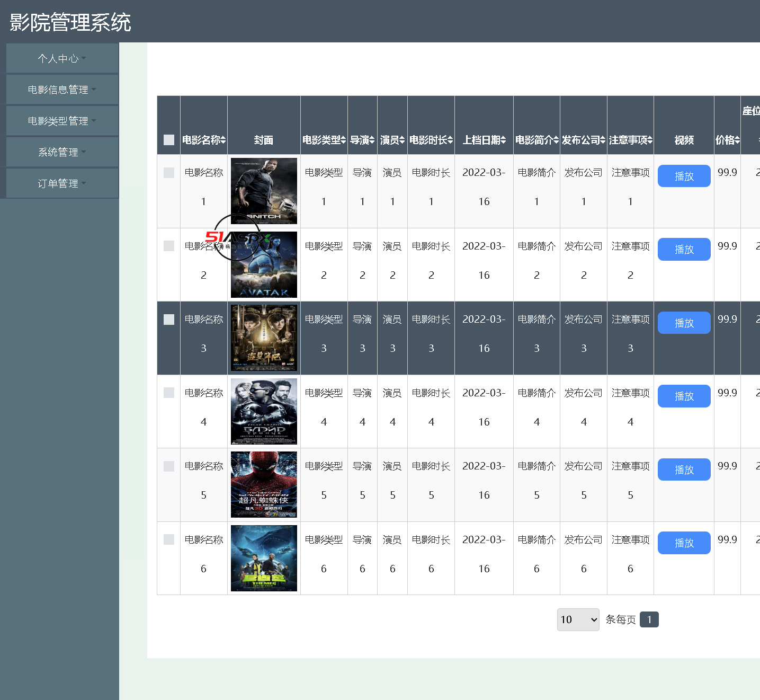
Task: Sort by 电影类型 column header
Action: (324, 140)
